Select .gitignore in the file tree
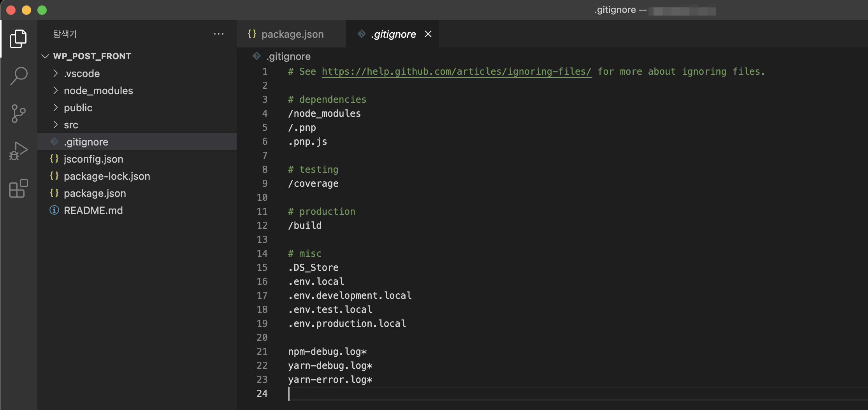The width and height of the screenshot is (868, 410). [137, 142]
